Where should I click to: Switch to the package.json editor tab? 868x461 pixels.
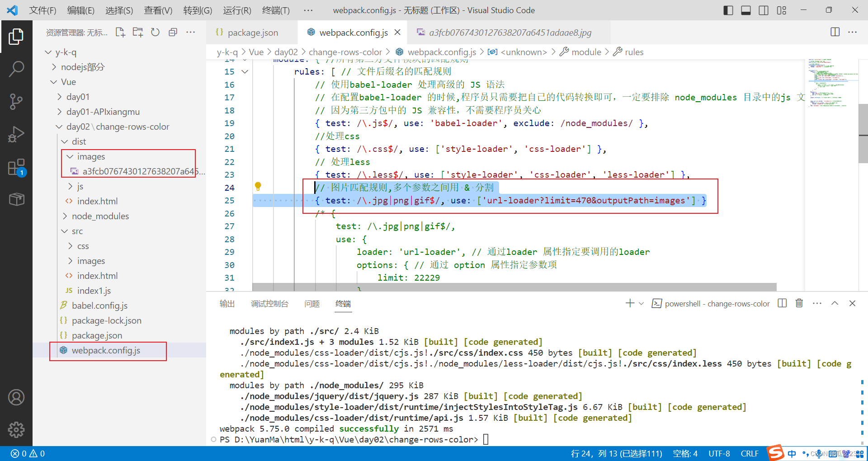[252, 33]
